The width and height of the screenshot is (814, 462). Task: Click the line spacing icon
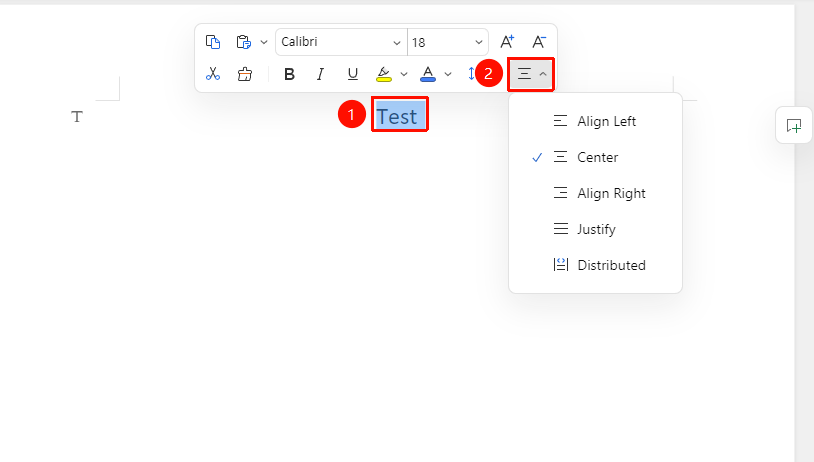pos(471,74)
